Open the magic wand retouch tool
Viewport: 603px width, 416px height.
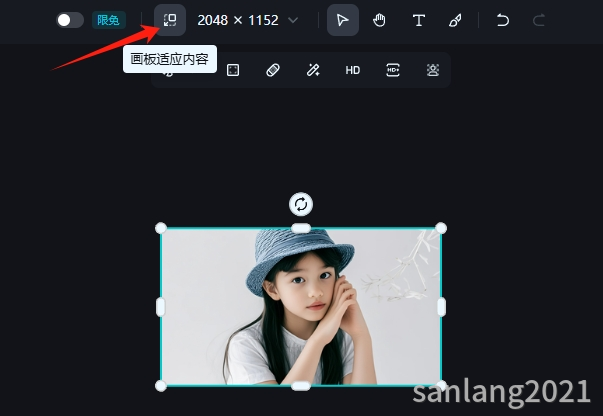pos(313,70)
